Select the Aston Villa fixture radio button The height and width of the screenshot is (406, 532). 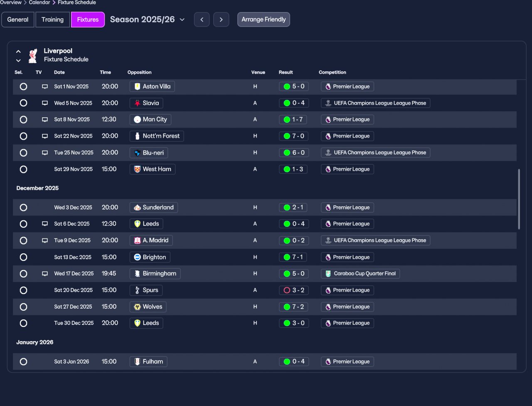[x=23, y=87]
